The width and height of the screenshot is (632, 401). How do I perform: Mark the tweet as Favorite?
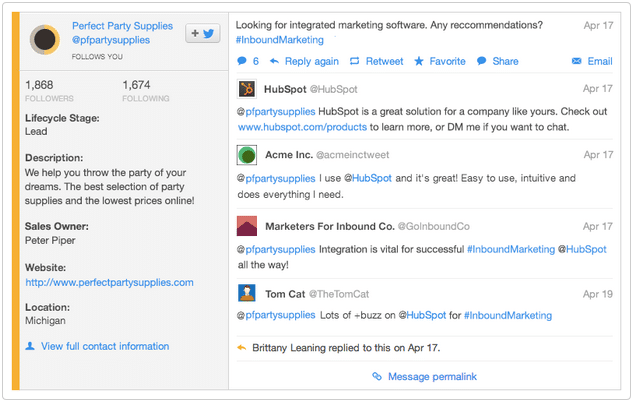point(447,61)
